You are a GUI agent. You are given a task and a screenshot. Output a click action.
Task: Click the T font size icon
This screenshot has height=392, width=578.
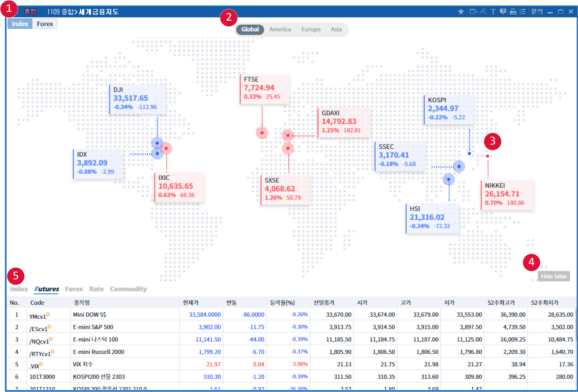pos(493,12)
